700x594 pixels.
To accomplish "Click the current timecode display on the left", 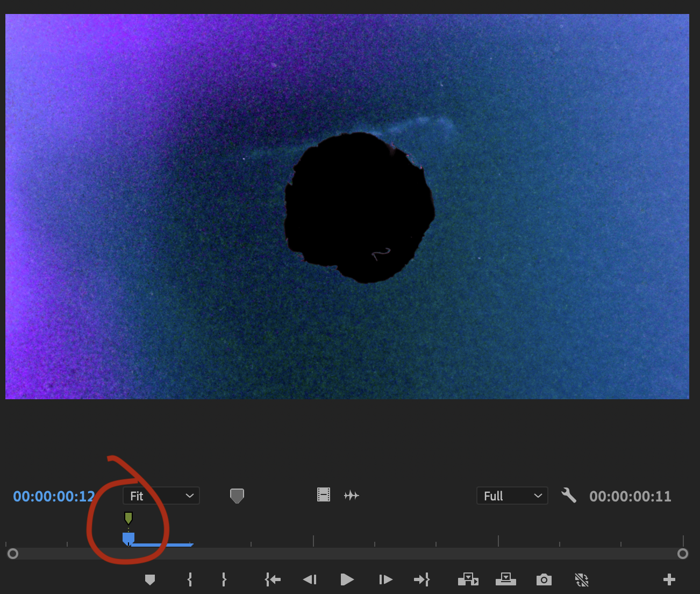I will tap(54, 496).
